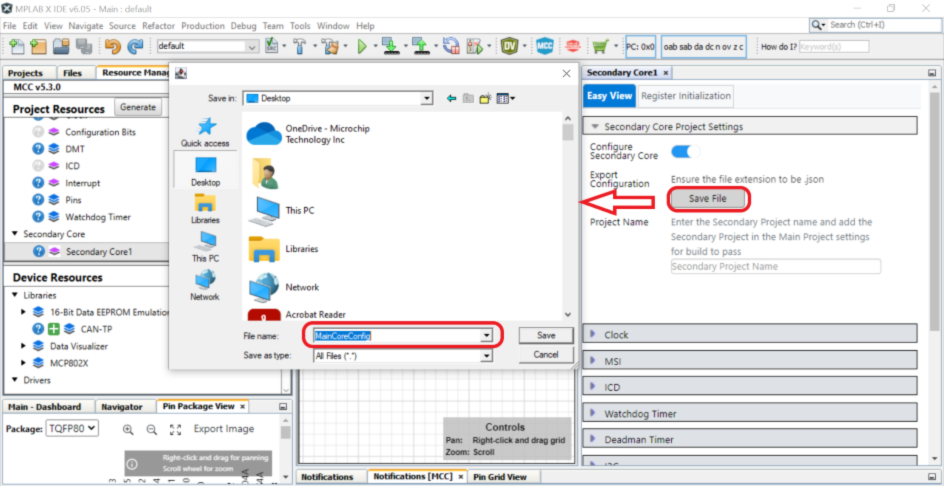944x486 pixels.
Task: Switch to the Notifications tab
Action: click(x=327, y=476)
